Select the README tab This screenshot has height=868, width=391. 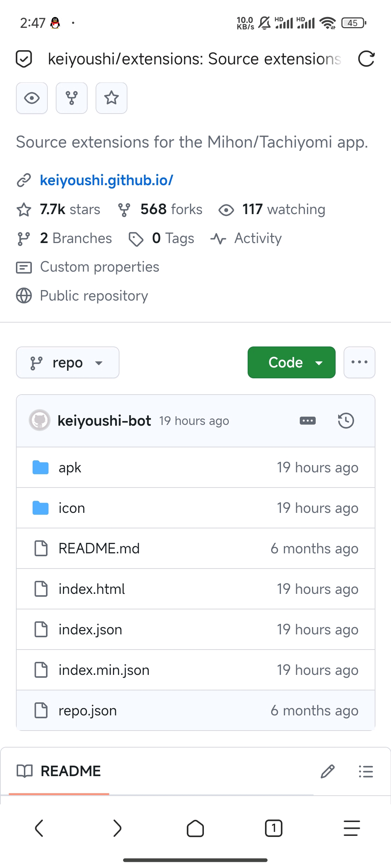coord(59,771)
